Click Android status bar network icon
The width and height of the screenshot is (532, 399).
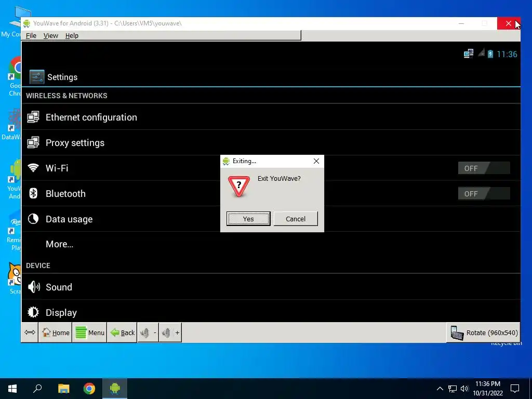coord(469,54)
